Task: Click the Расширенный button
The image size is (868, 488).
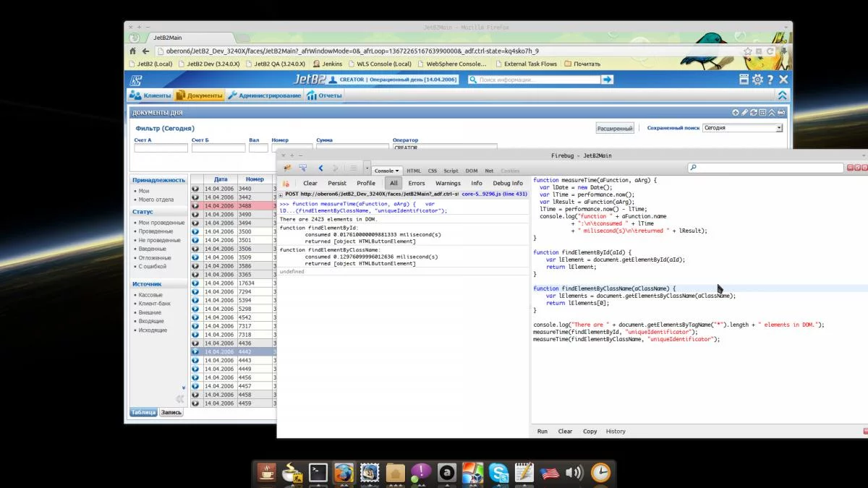Action: [x=615, y=129]
